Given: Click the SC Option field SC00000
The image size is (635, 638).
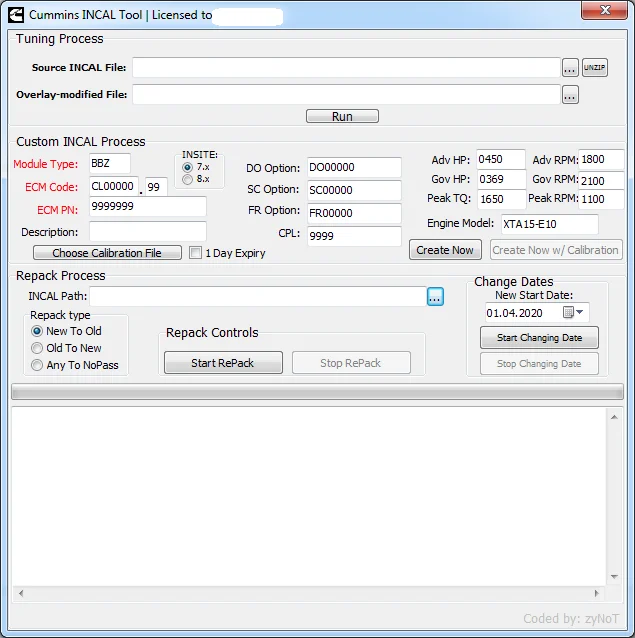Looking at the screenshot, I should 354,190.
